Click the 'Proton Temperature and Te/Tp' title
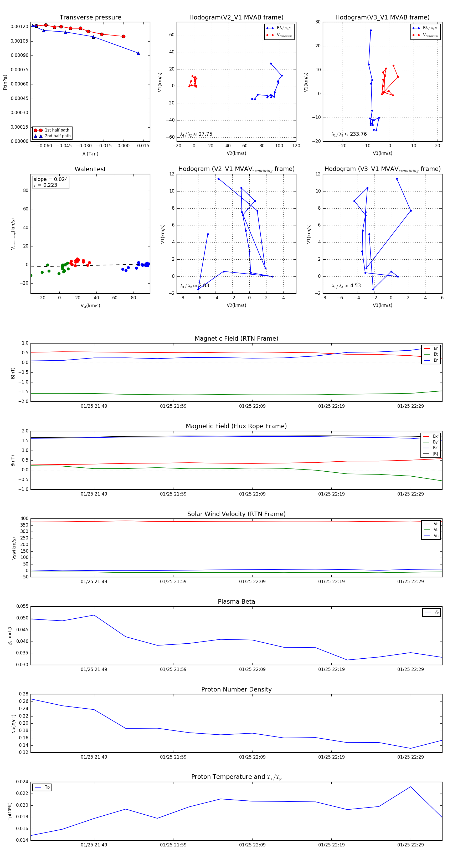473x868 pixels. pyautogui.click(x=236, y=777)
